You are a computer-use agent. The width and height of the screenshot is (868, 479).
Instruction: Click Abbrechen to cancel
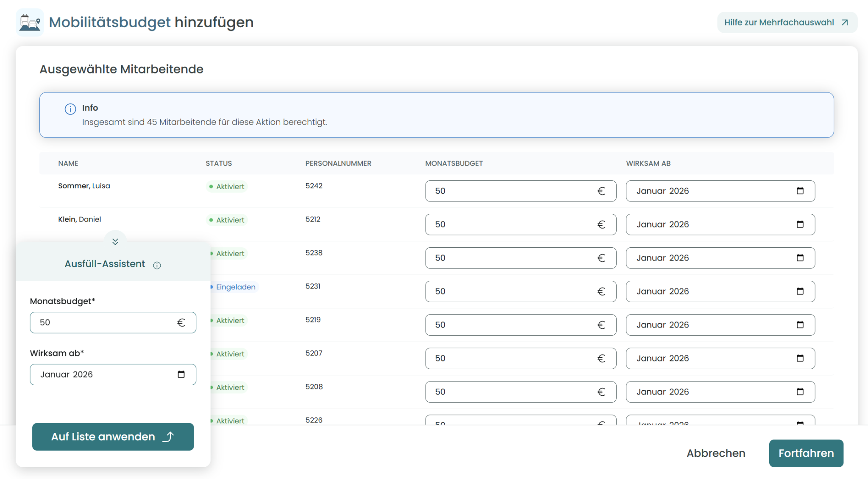(716, 453)
